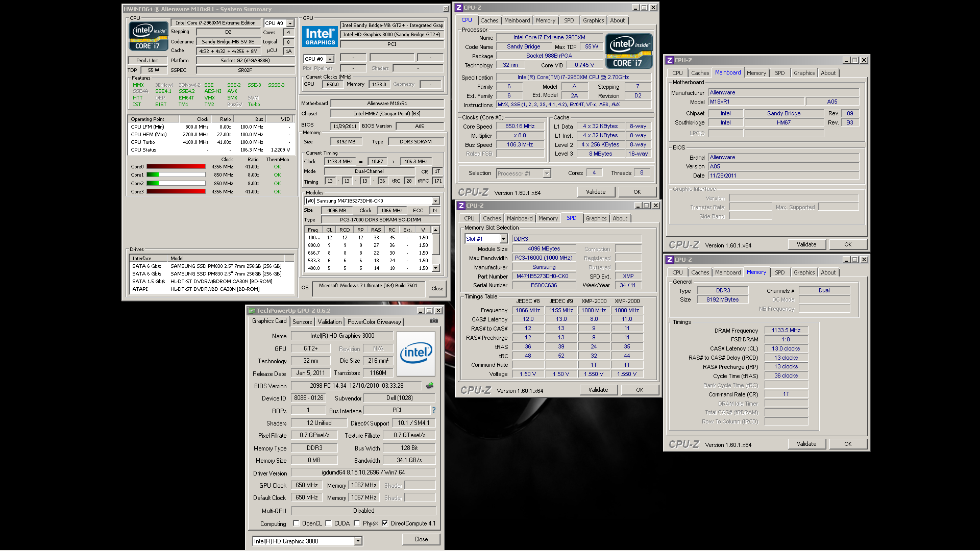
Task: Click OK in the CPU-Z Memory window
Action: (x=848, y=444)
